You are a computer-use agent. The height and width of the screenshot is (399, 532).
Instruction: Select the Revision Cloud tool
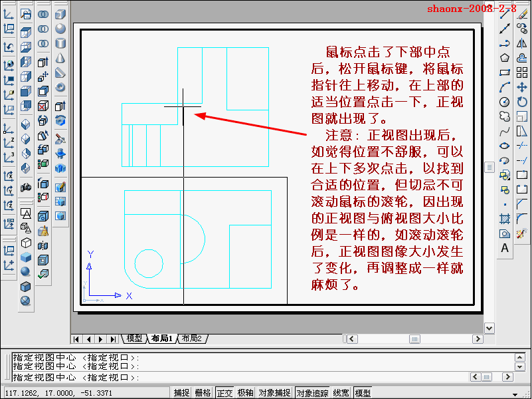click(x=505, y=116)
